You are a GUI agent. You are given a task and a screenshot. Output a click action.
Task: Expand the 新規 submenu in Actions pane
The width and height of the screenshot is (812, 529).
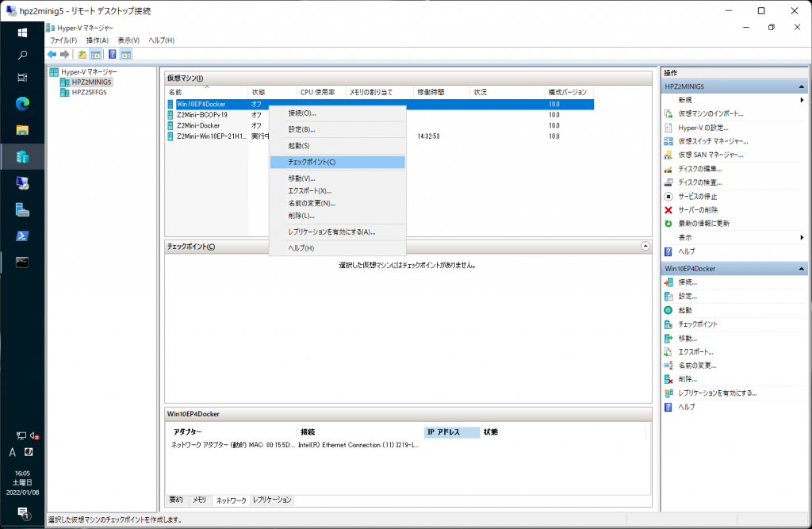click(x=802, y=100)
